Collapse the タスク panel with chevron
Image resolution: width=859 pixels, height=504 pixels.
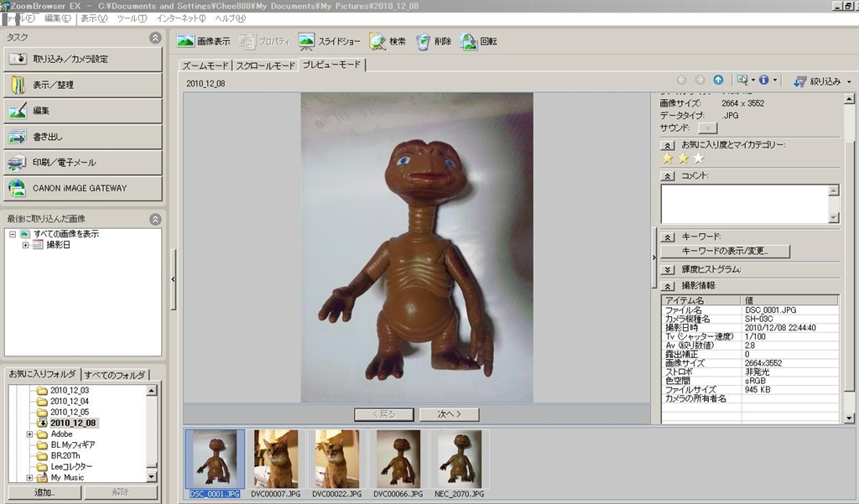[155, 38]
